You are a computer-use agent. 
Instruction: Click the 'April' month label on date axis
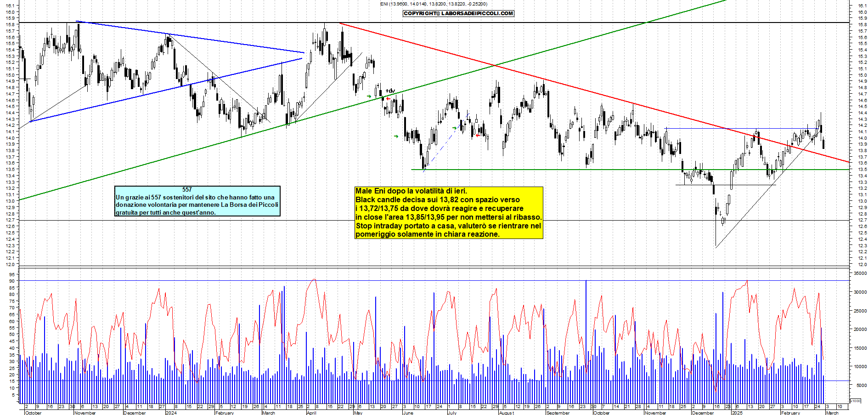[x=311, y=413]
